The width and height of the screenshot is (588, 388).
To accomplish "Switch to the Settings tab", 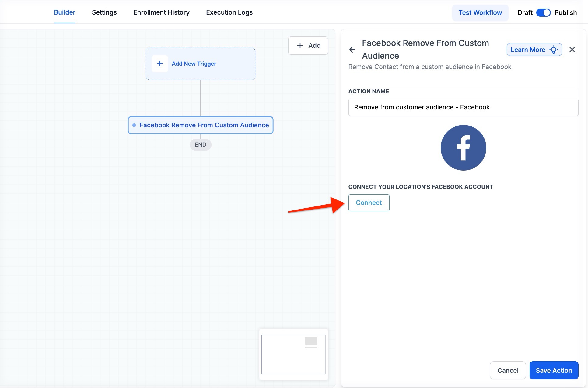I will click(x=104, y=12).
